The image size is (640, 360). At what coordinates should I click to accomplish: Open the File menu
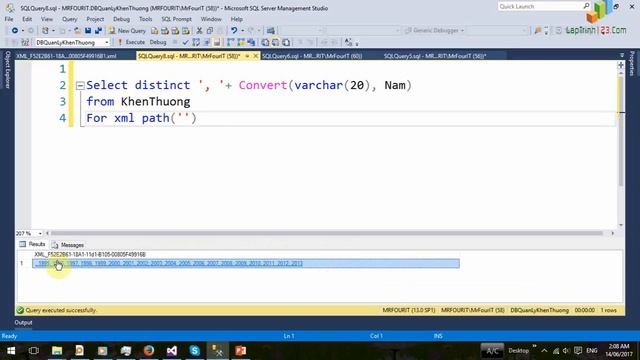[x=9, y=19]
